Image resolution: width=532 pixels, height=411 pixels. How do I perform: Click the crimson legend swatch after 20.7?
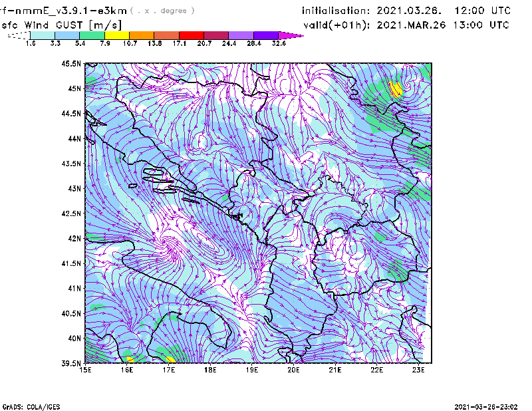tap(216, 35)
